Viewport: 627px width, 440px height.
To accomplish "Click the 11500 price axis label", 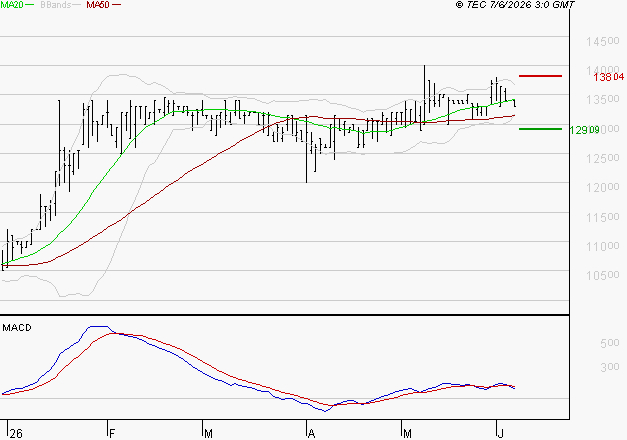I will pyautogui.click(x=603, y=217).
